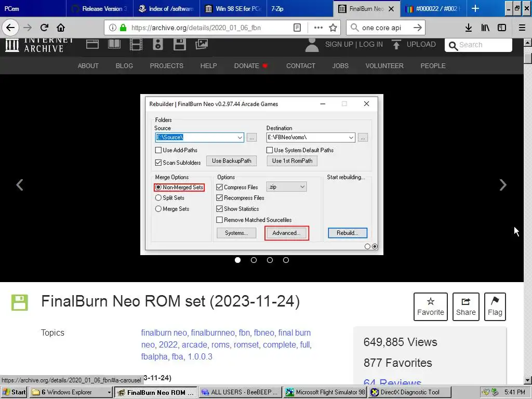Go back with the browser back arrow

point(10,28)
